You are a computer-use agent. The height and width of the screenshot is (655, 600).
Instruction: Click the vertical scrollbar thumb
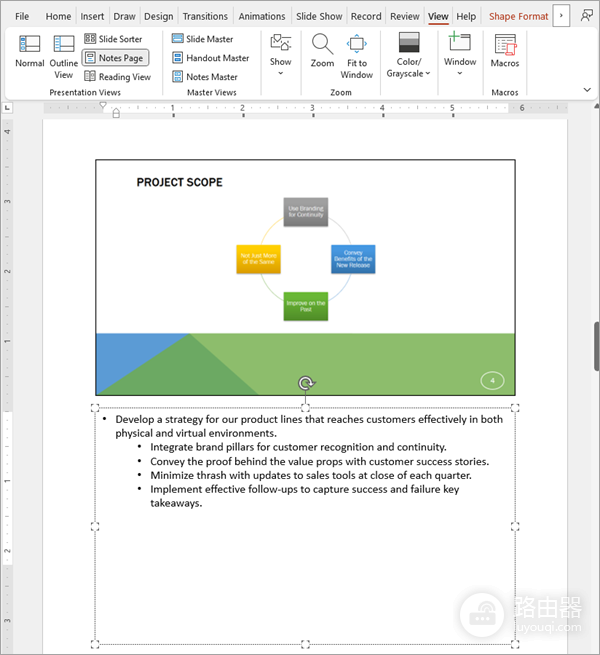pyautogui.click(x=597, y=346)
